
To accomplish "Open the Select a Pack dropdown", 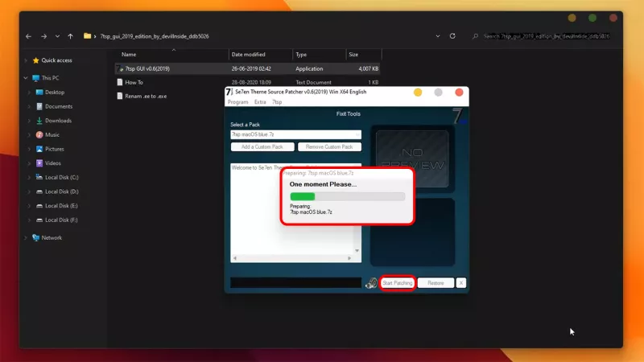I will (295, 134).
